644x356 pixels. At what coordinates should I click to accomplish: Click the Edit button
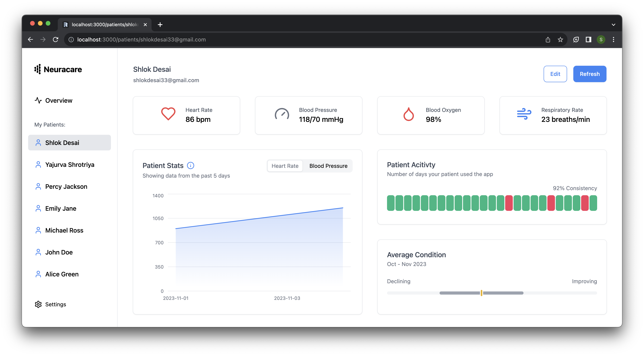point(555,74)
